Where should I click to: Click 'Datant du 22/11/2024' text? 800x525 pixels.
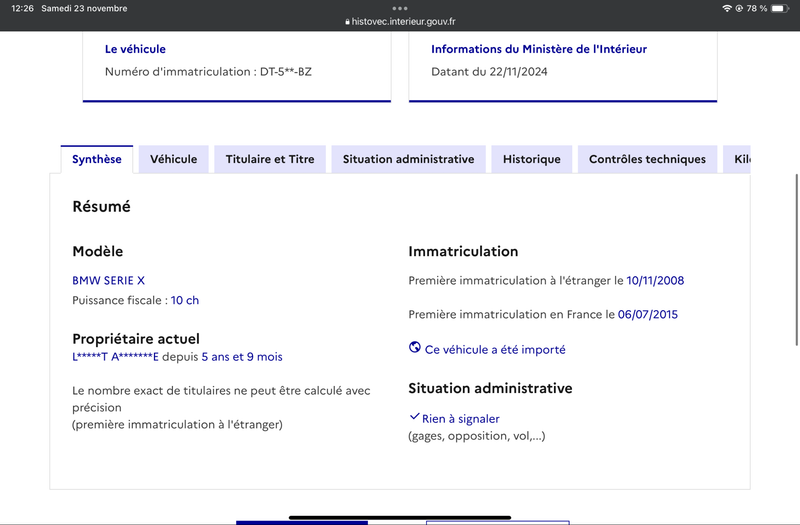[x=489, y=71]
